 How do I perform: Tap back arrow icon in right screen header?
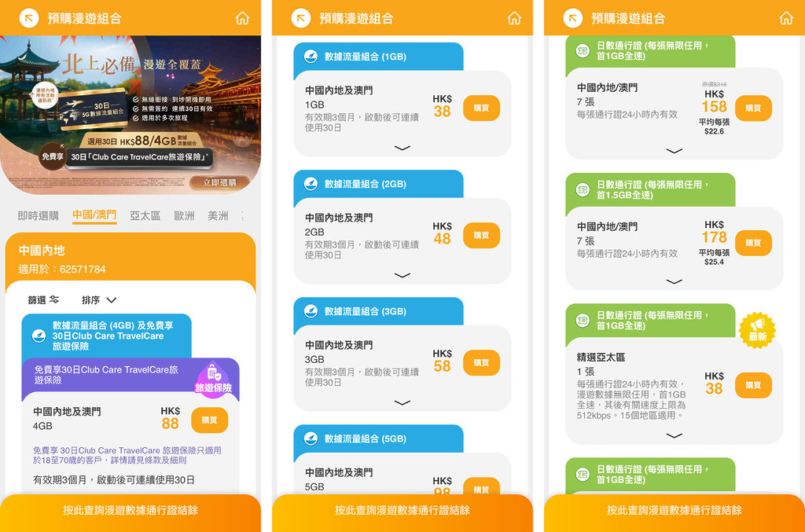pos(573,19)
